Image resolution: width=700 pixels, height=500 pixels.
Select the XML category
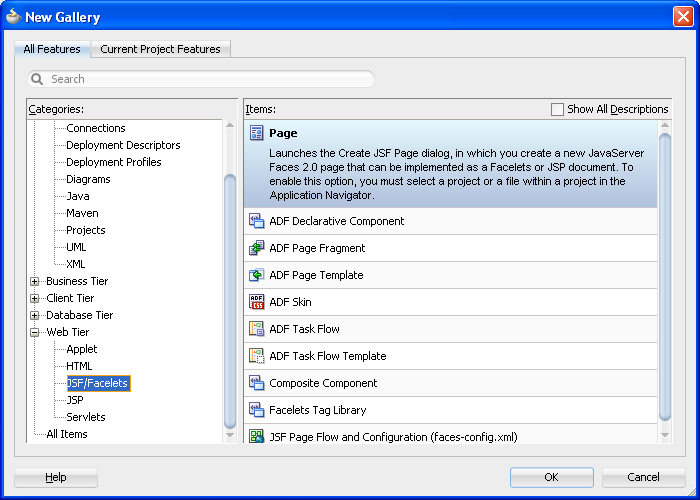pyautogui.click(x=76, y=264)
